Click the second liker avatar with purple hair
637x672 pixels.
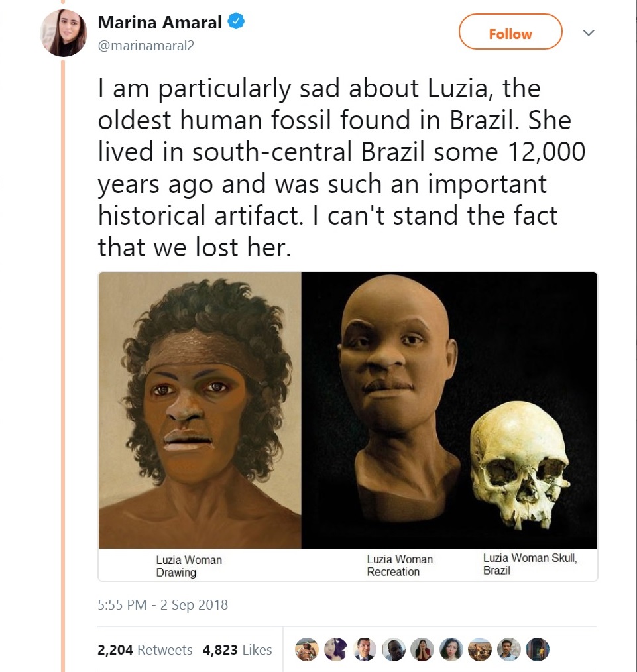pos(336,650)
